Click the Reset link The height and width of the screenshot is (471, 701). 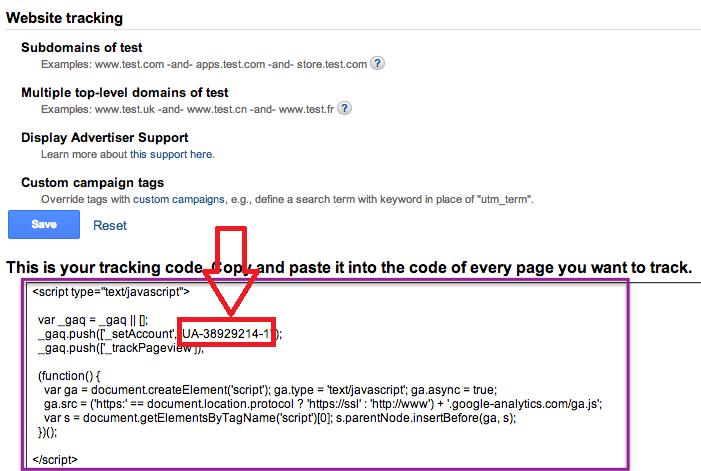[x=110, y=225]
